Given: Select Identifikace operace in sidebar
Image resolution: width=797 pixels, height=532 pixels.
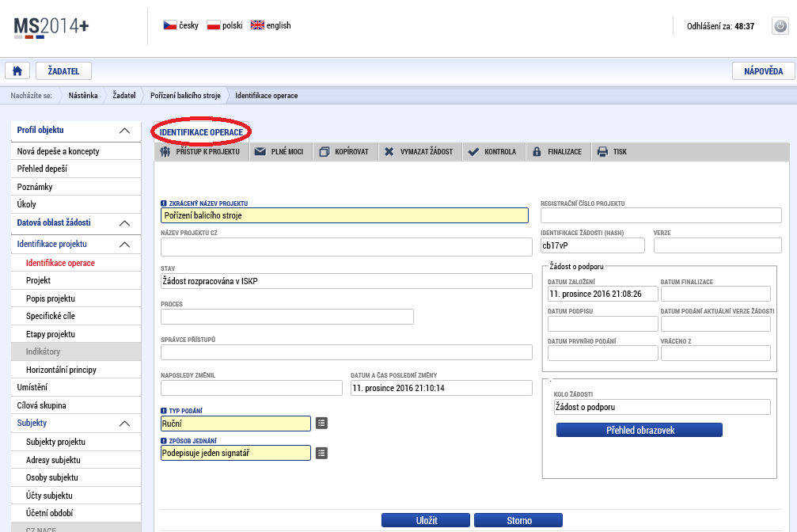Looking at the screenshot, I should pos(76,263).
